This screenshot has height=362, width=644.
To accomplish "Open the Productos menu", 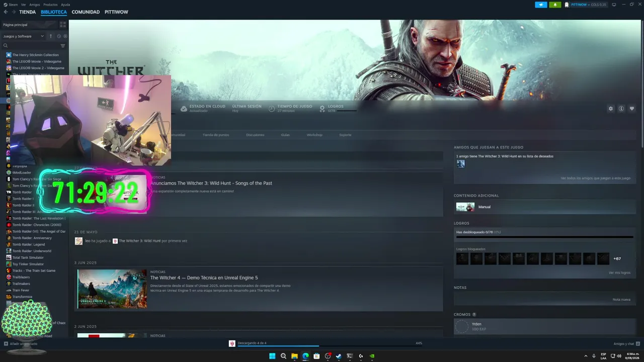I will click(50, 5).
